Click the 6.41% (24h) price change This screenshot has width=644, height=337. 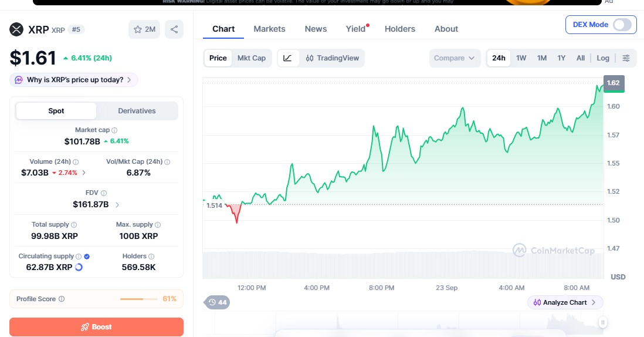pyautogui.click(x=87, y=58)
